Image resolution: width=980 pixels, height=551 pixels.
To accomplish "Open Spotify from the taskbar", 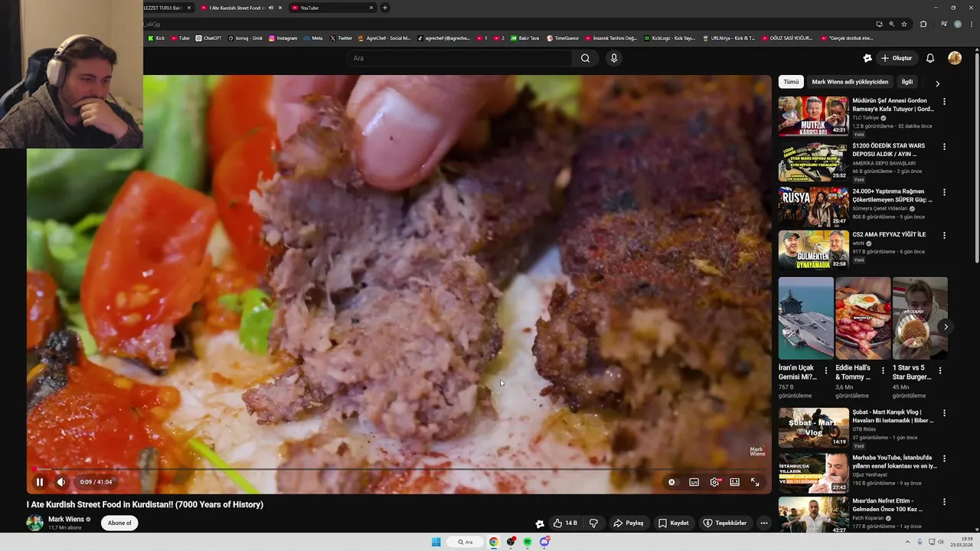I will (x=528, y=542).
